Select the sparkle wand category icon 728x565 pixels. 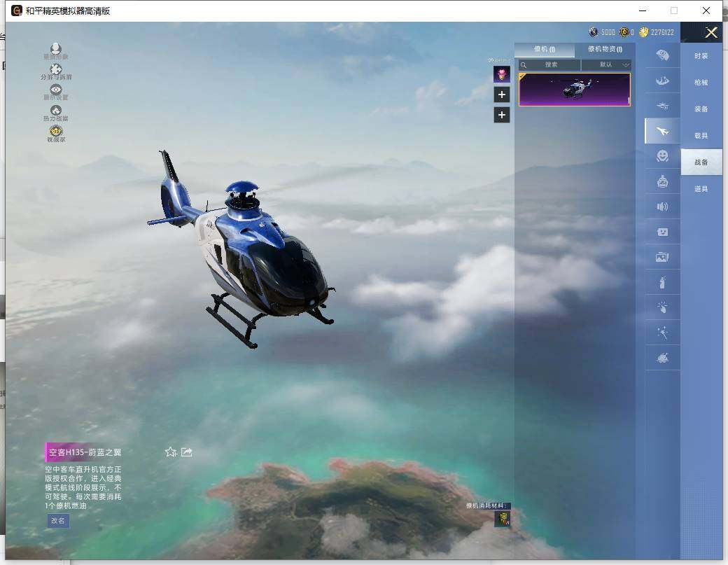tap(662, 333)
